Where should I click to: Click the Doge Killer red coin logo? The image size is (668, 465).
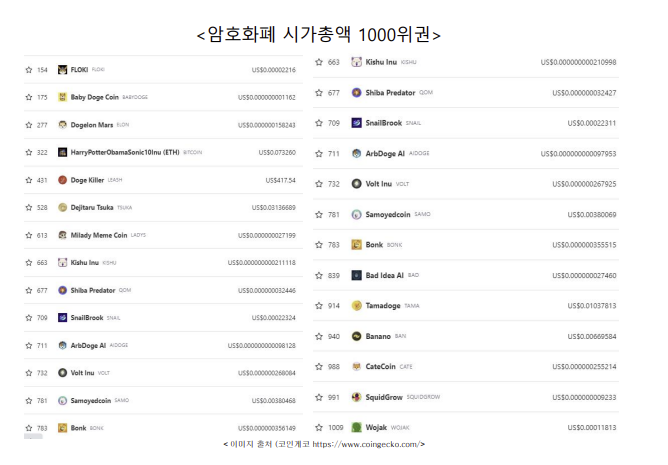tap(63, 180)
